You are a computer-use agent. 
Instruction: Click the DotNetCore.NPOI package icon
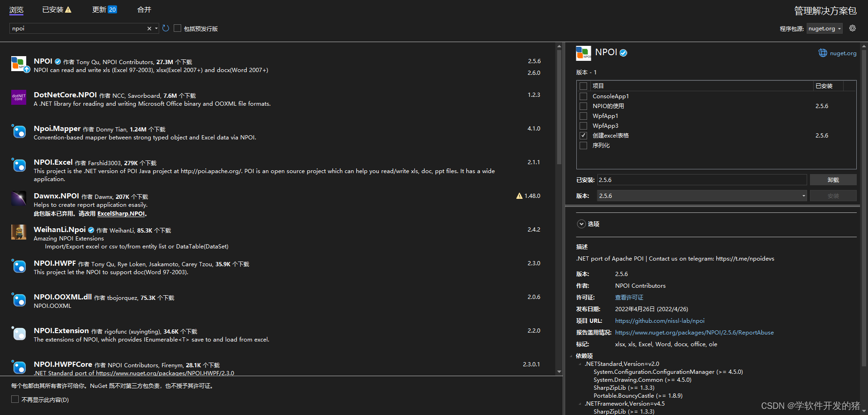point(19,97)
